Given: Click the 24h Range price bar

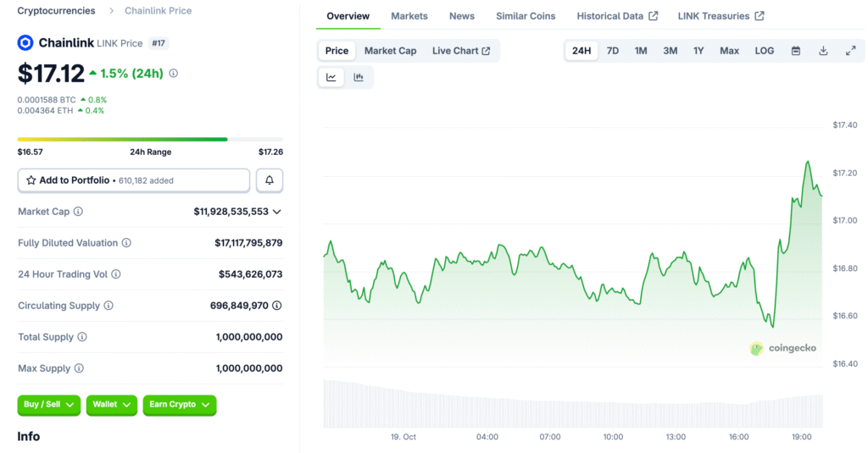Looking at the screenshot, I should coord(150,139).
